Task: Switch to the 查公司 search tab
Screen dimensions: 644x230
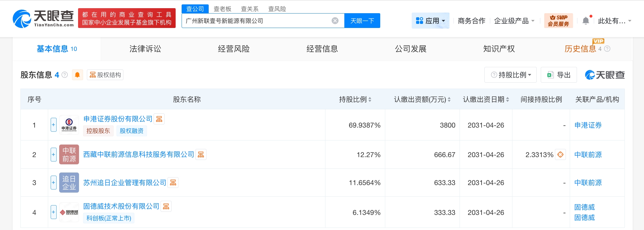Action: pyautogui.click(x=195, y=9)
